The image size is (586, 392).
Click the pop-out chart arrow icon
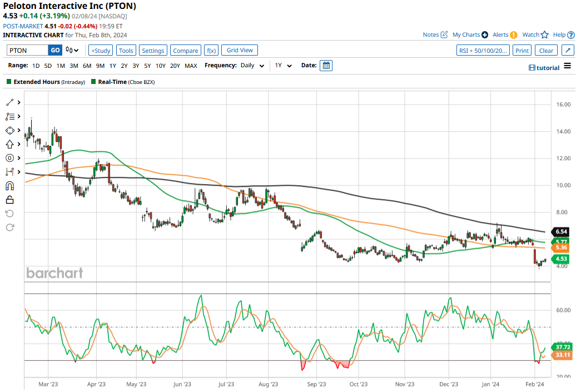568,51
